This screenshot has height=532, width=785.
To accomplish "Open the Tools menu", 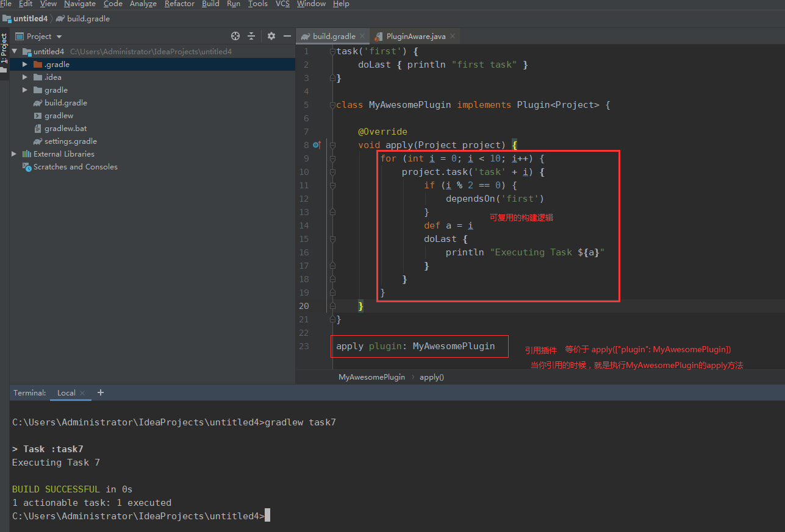I will 258,4.
